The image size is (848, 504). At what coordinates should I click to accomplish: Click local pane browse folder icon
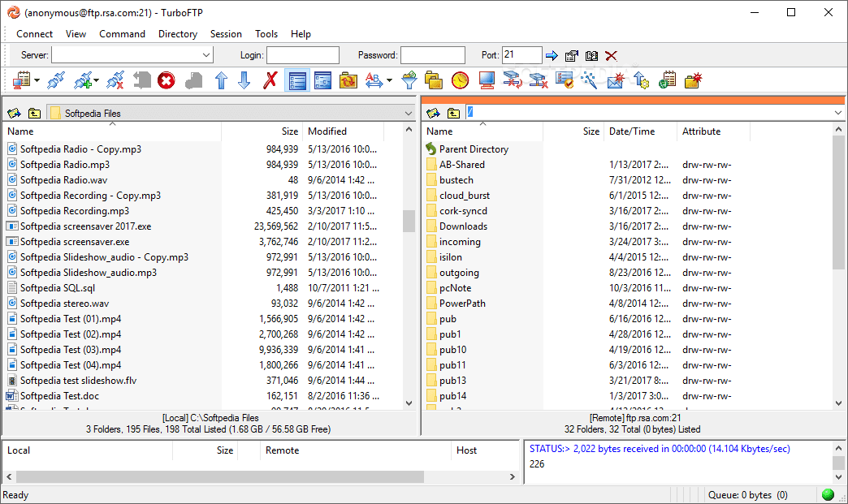(14, 114)
